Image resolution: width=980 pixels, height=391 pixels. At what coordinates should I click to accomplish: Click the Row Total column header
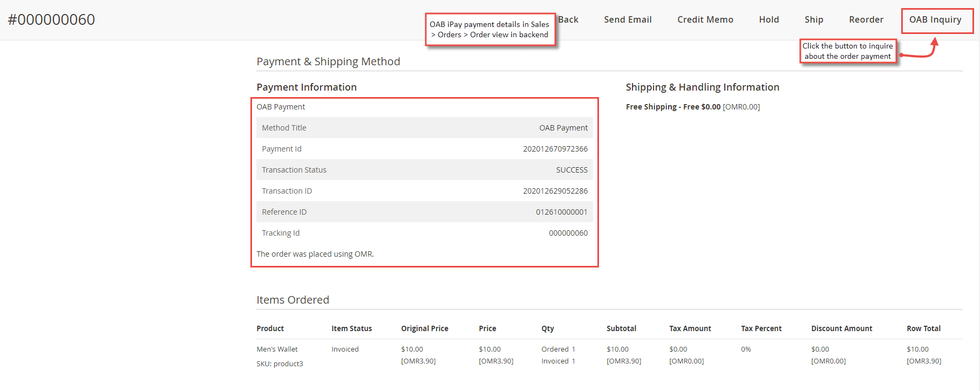923,328
